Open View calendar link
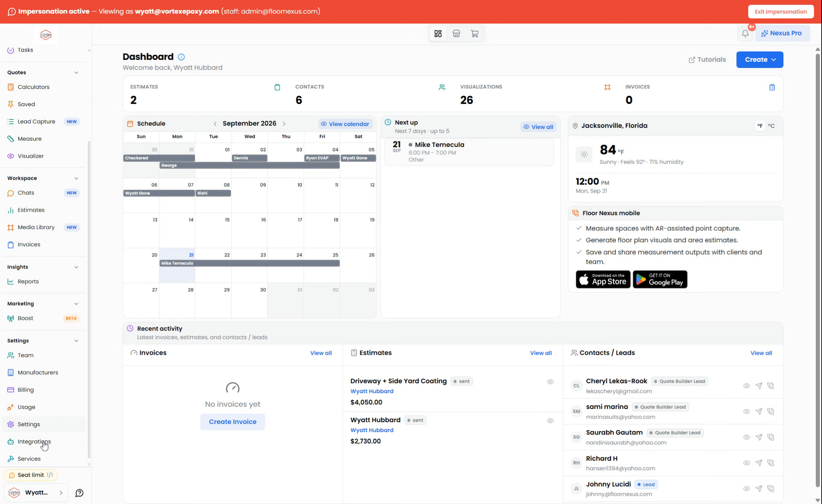The width and height of the screenshot is (822, 504). tap(345, 124)
